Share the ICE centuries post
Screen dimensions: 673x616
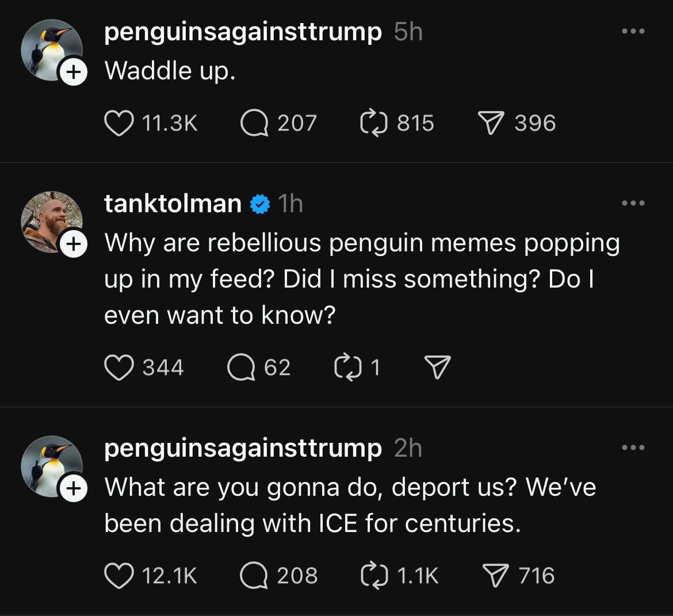point(495,576)
